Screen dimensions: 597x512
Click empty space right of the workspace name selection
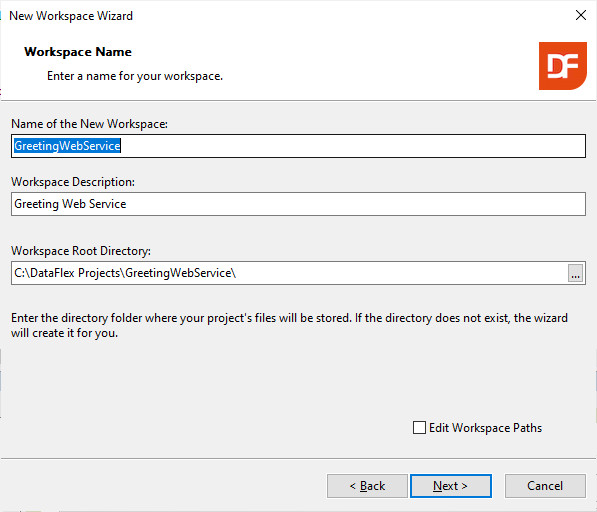(353, 146)
